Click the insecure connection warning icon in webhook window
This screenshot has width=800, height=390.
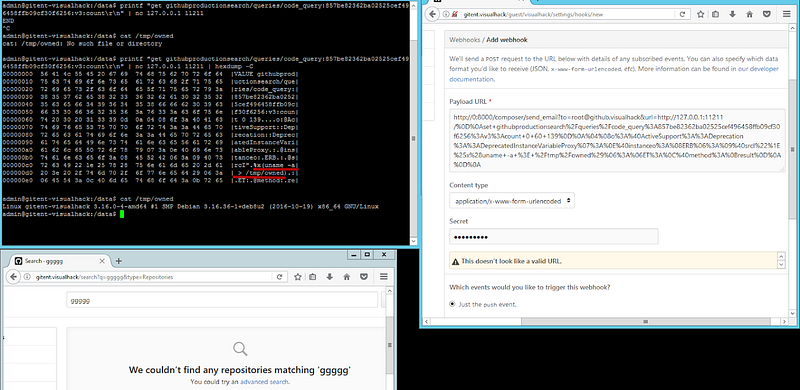click(x=454, y=14)
